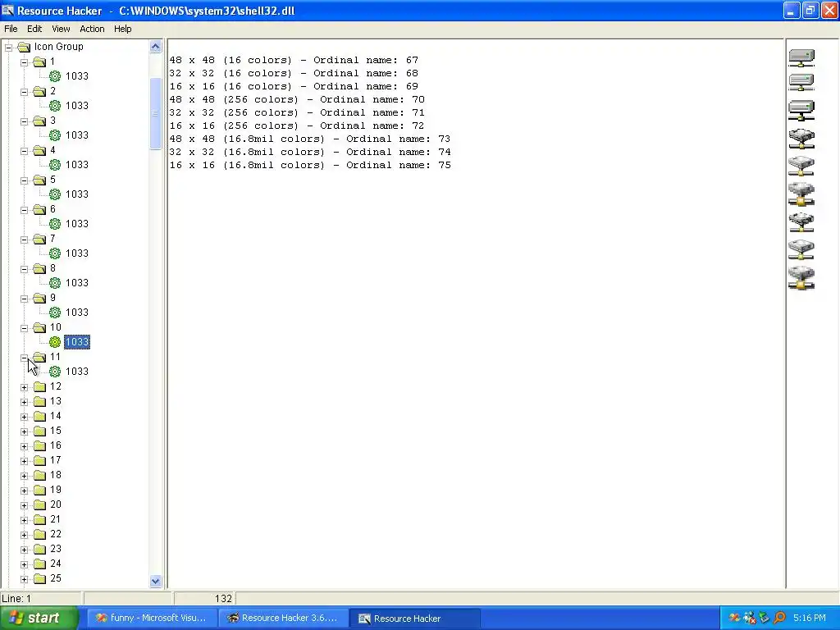This screenshot has width=840, height=630.
Task: Collapse tree folder 10
Action: (24, 328)
